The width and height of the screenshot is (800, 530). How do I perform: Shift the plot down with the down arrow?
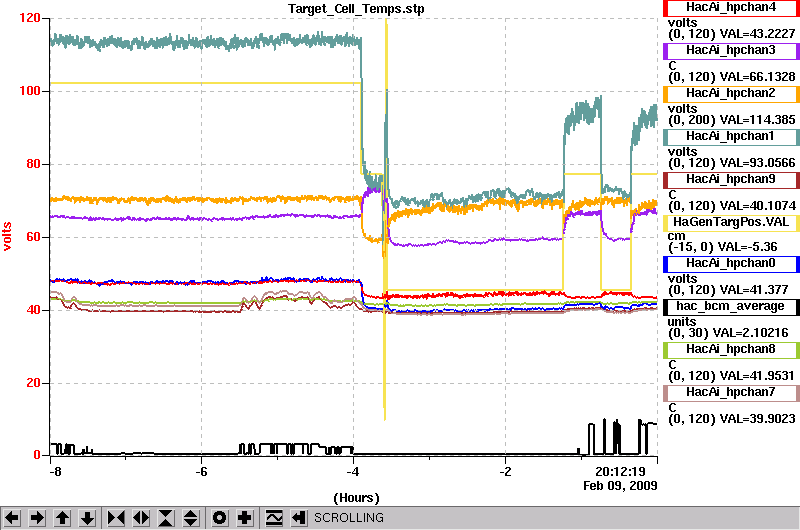(x=88, y=518)
